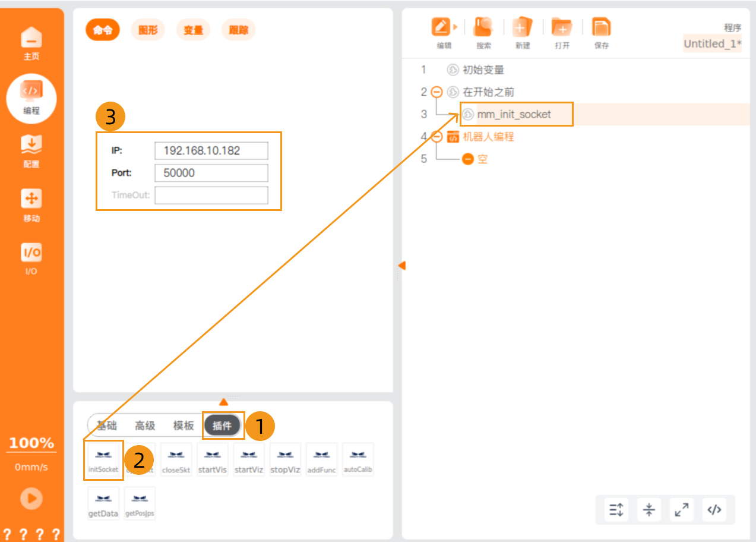Click the ? ? ? ? status text
756x542 pixels.
click(31, 534)
